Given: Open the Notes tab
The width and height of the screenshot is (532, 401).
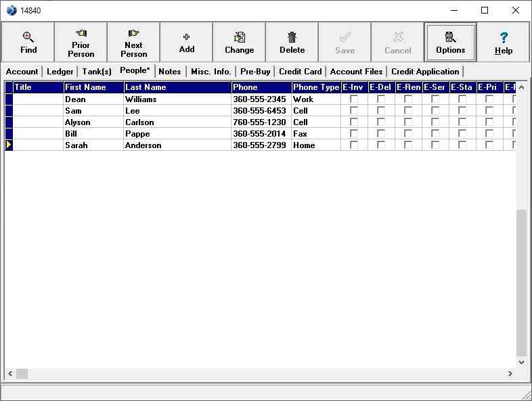Looking at the screenshot, I should [170, 72].
